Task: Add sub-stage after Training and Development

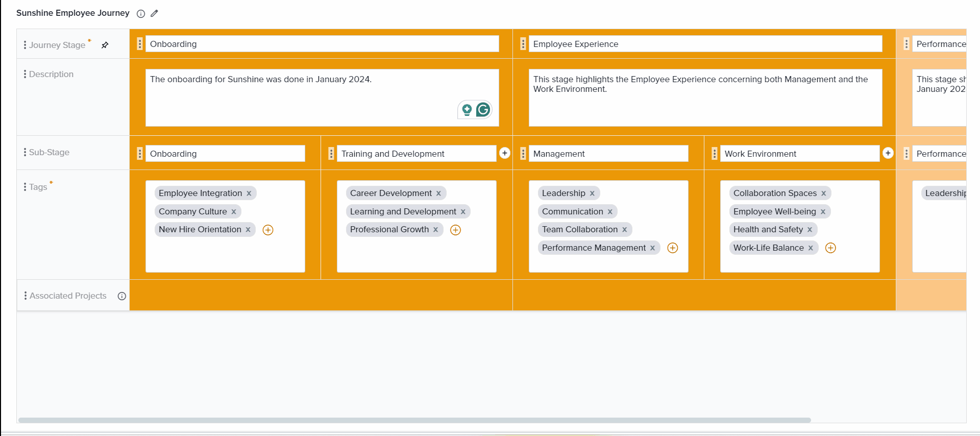Action: click(504, 153)
